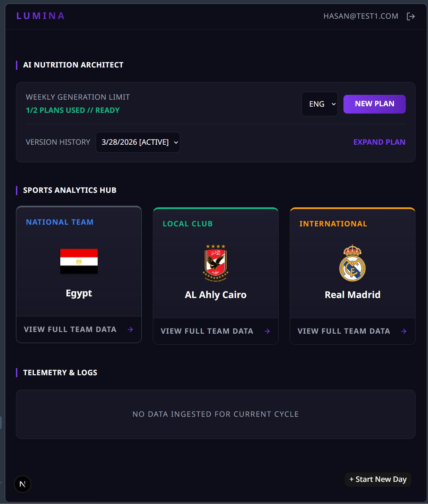Open the ENG language dropdown
Viewport: 428px width, 504px height.
coord(320,104)
